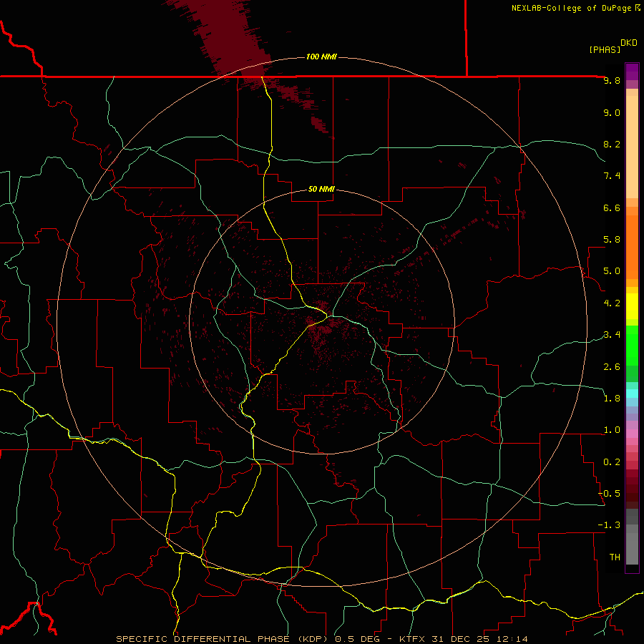Screen dimensions: 644x644
Task: Click the 100 NMI range ring label
Action: point(321,57)
